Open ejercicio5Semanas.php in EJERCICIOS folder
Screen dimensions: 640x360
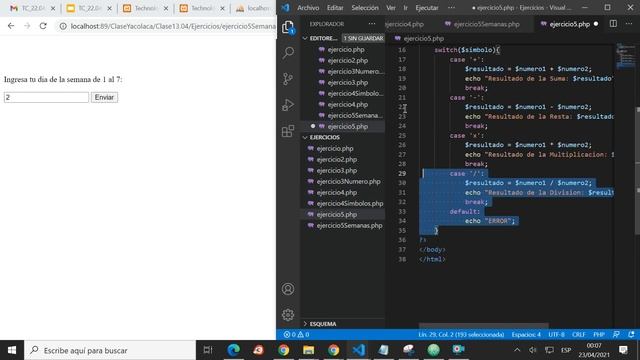tap(349, 225)
